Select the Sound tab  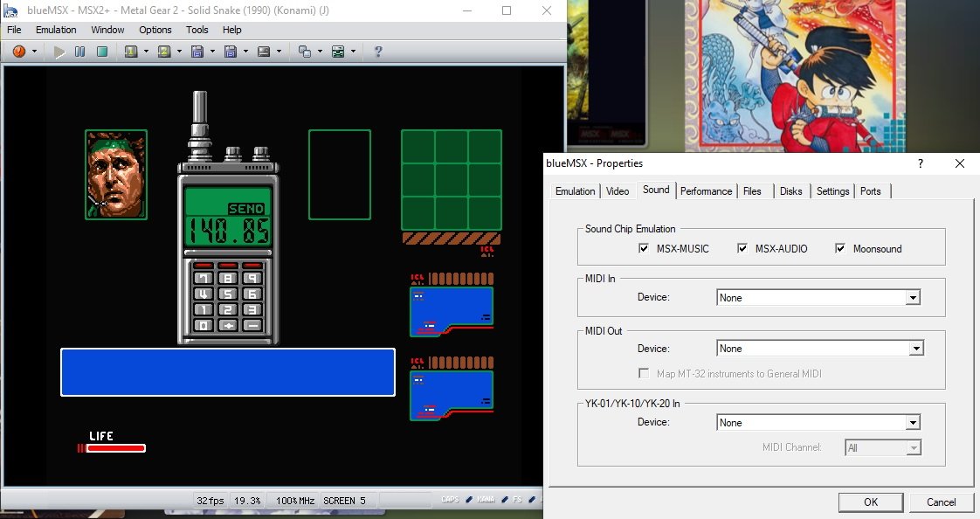point(656,190)
